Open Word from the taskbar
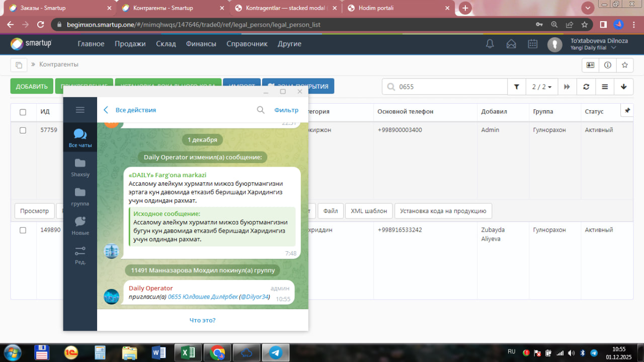Viewport: 644px width, 362px height. (x=158, y=352)
